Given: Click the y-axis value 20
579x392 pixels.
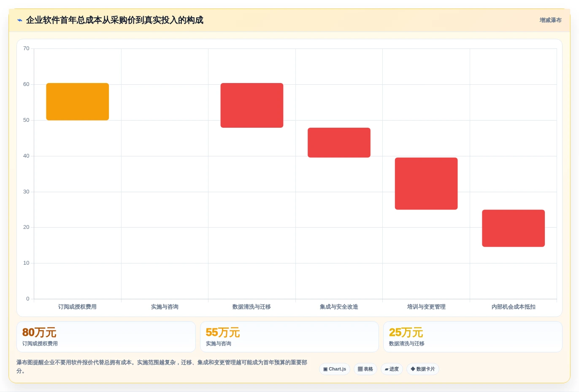Looking at the screenshot, I should tap(26, 227).
